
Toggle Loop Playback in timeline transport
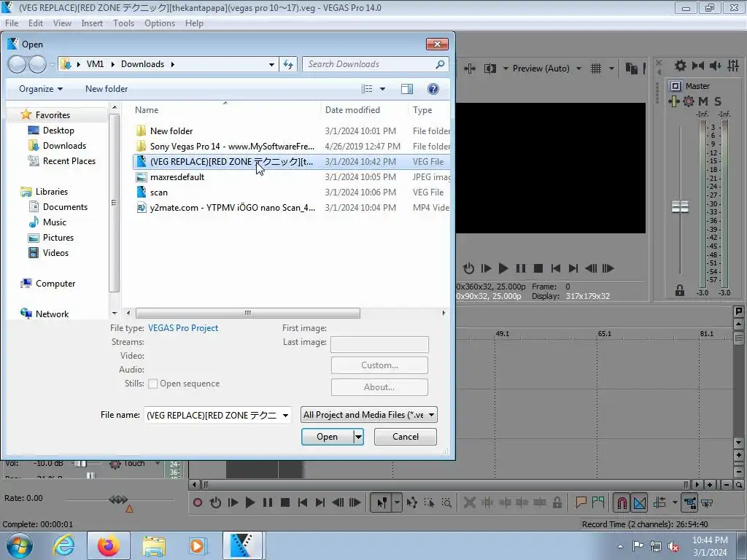tap(215, 502)
